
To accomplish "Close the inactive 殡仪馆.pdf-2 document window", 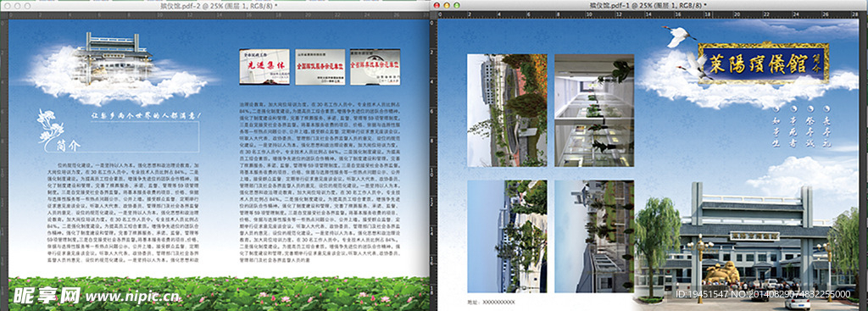I will (x=7, y=5).
